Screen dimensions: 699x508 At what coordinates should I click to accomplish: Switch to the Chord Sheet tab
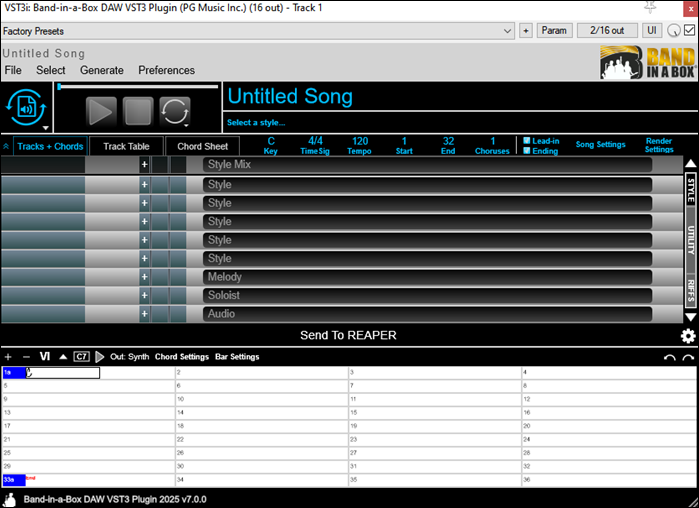[202, 146]
